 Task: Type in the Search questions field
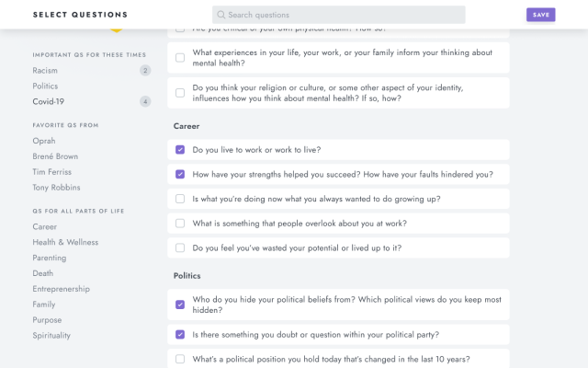click(x=345, y=15)
